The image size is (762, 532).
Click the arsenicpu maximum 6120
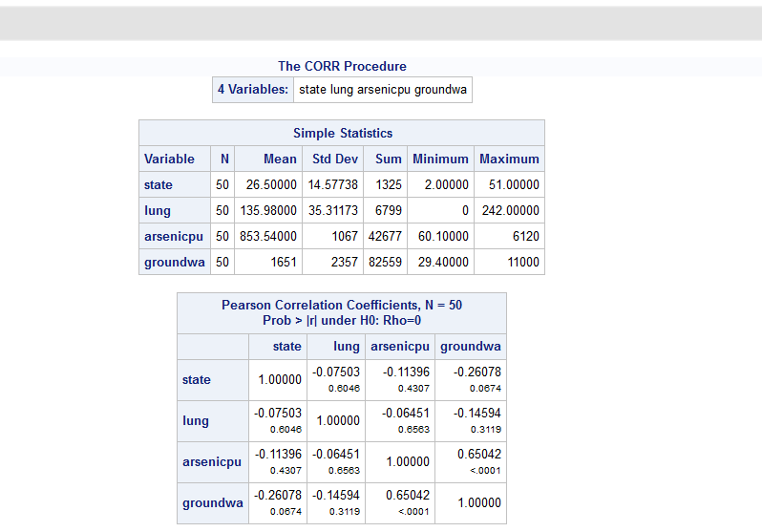(x=526, y=236)
